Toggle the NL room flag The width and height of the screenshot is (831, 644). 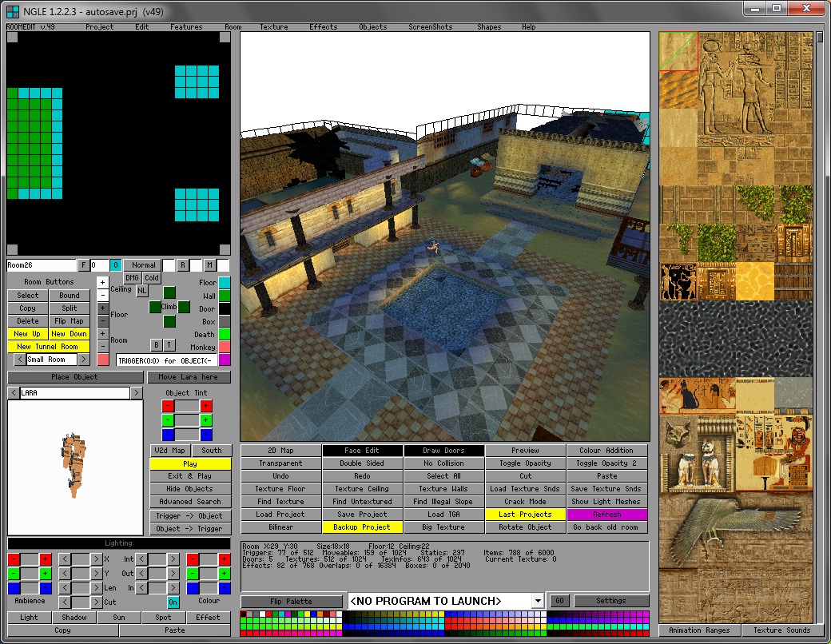[x=142, y=291]
